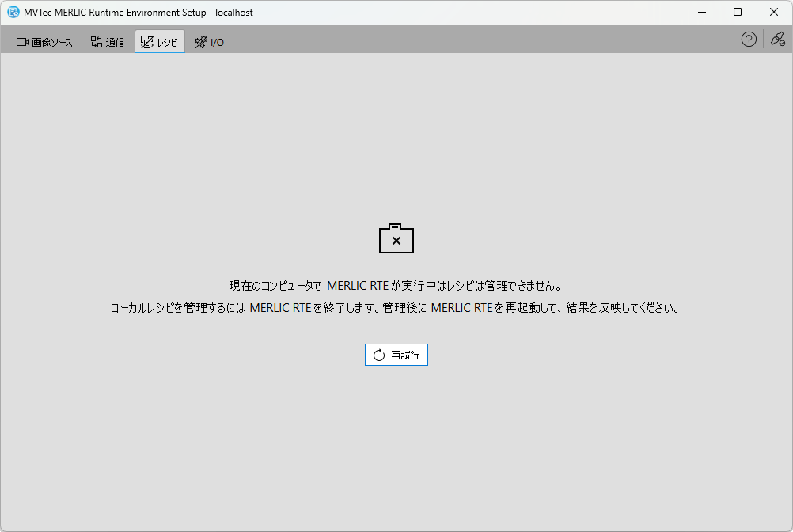Click the briefcase with X icon

(x=396, y=238)
